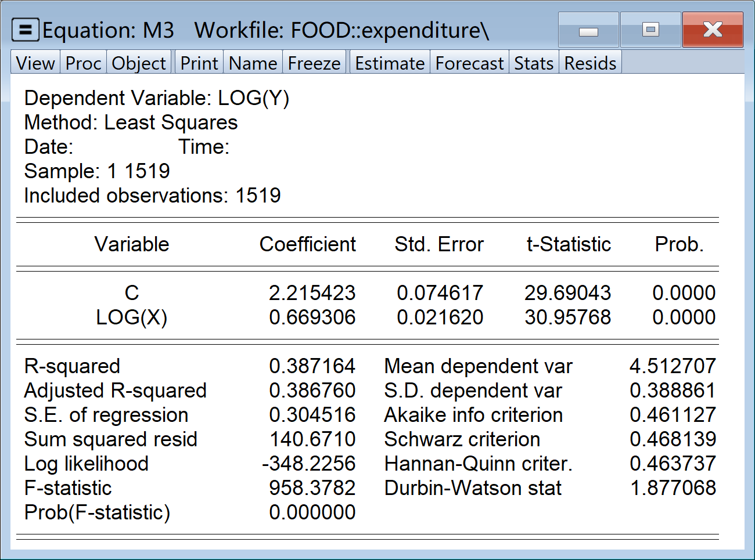Open the Proc menu
The width and height of the screenshot is (755, 560).
click(83, 63)
